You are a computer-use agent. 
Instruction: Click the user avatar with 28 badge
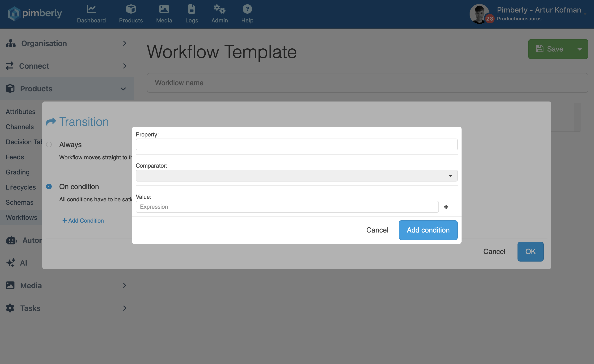tap(480, 14)
